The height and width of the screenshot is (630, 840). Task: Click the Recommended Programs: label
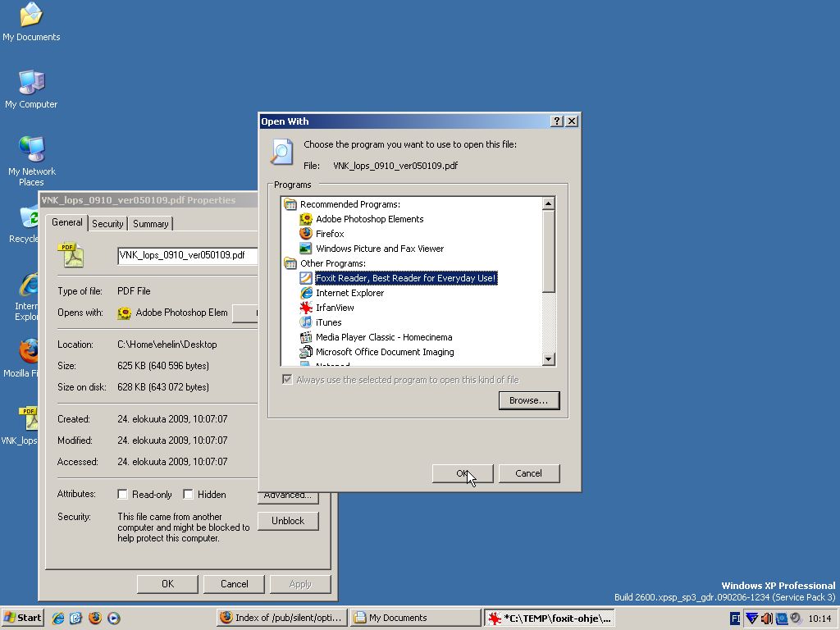tap(349, 204)
